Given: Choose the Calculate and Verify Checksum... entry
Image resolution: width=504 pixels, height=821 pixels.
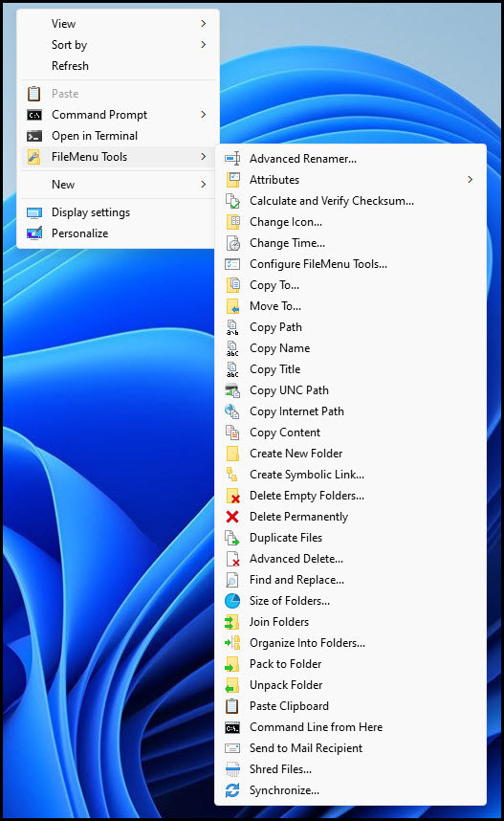Looking at the screenshot, I should pyautogui.click(x=350, y=201).
